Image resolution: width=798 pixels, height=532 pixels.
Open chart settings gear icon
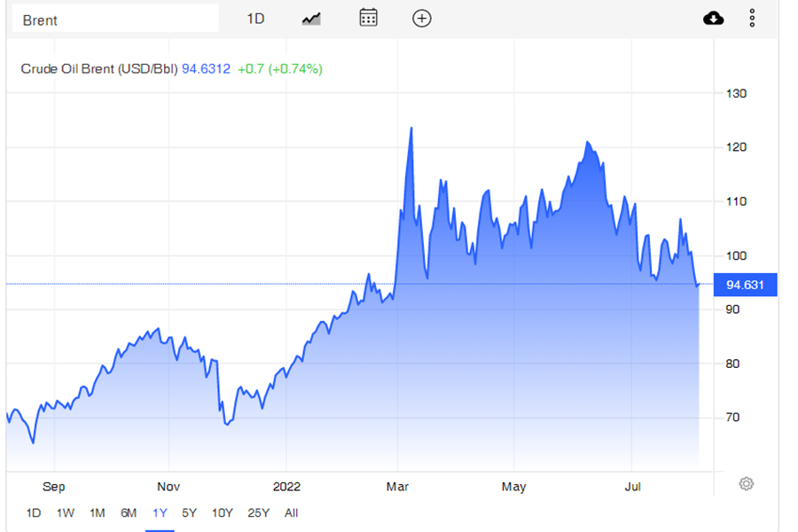(x=747, y=483)
